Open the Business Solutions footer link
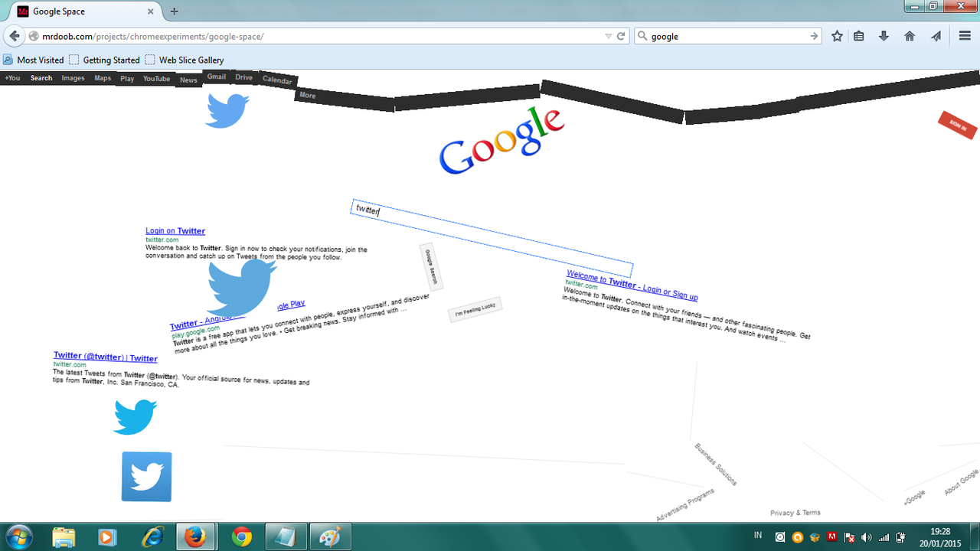The image size is (980, 551). [716, 464]
